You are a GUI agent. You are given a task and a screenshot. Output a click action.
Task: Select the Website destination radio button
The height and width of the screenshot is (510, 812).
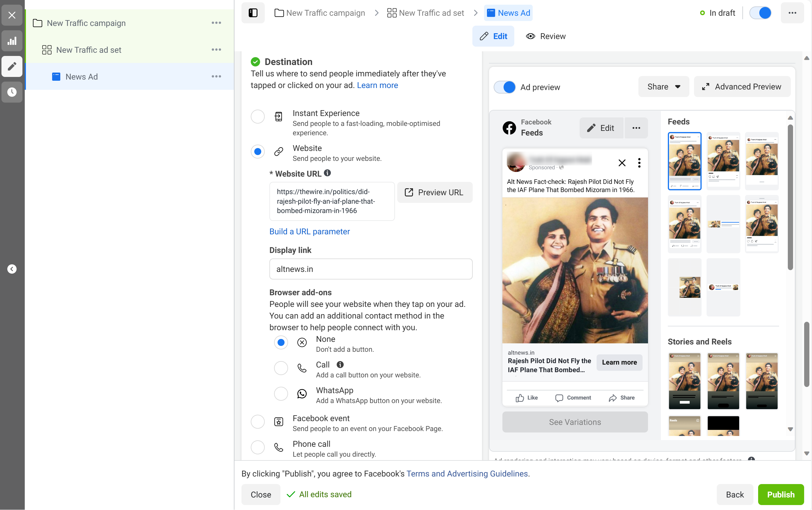tap(257, 152)
